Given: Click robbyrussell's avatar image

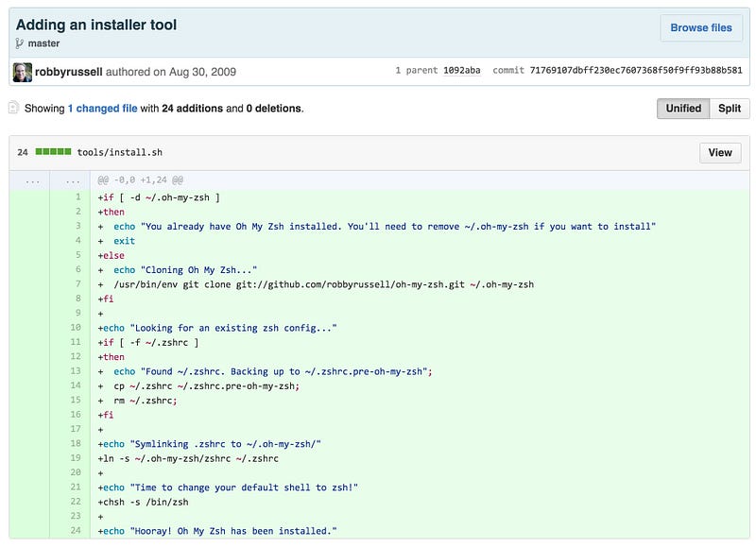Looking at the screenshot, I should tap(23, 72).
